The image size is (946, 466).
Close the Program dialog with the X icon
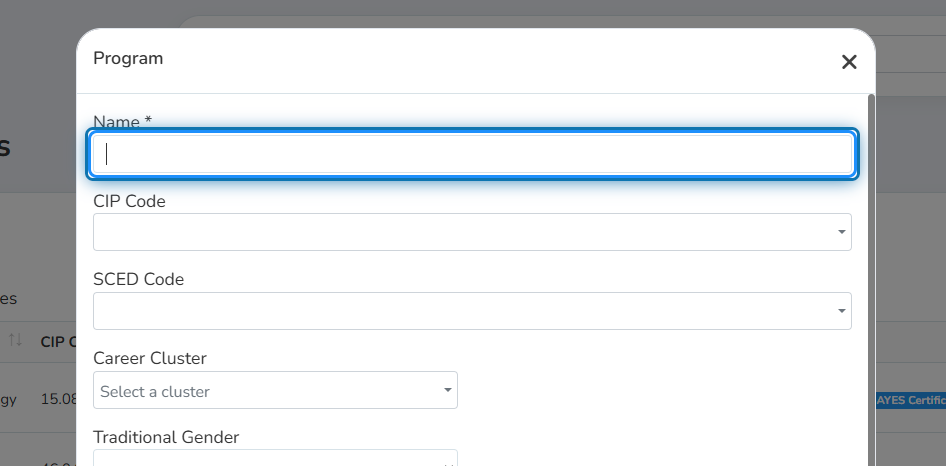click(849, 62)
